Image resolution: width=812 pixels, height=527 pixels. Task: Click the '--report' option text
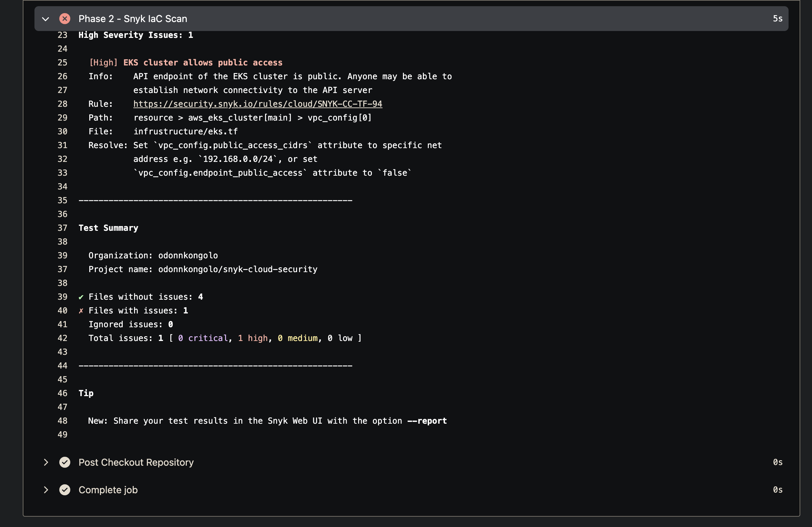click(x=427, y=421)
